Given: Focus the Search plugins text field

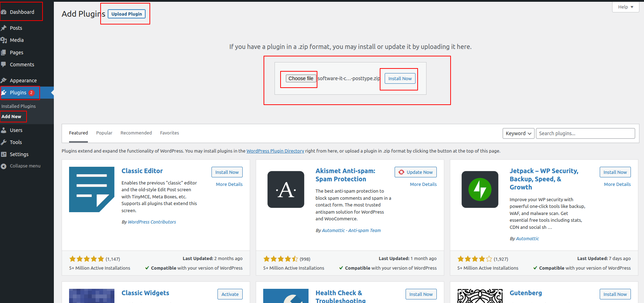Looking at the screenshot, I should tap(585, 133).
